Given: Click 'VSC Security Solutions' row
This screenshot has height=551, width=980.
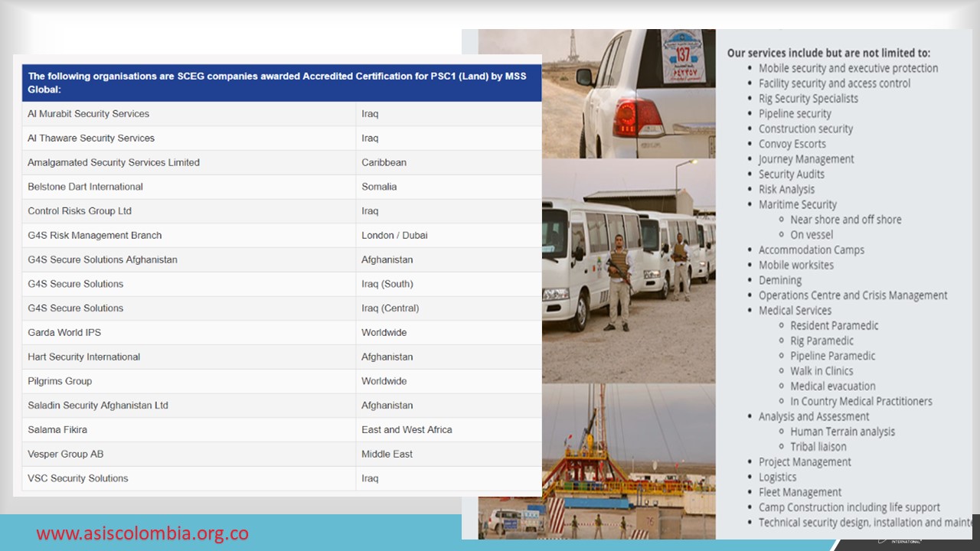Looking at the screenshot, I should coord(282,479).
